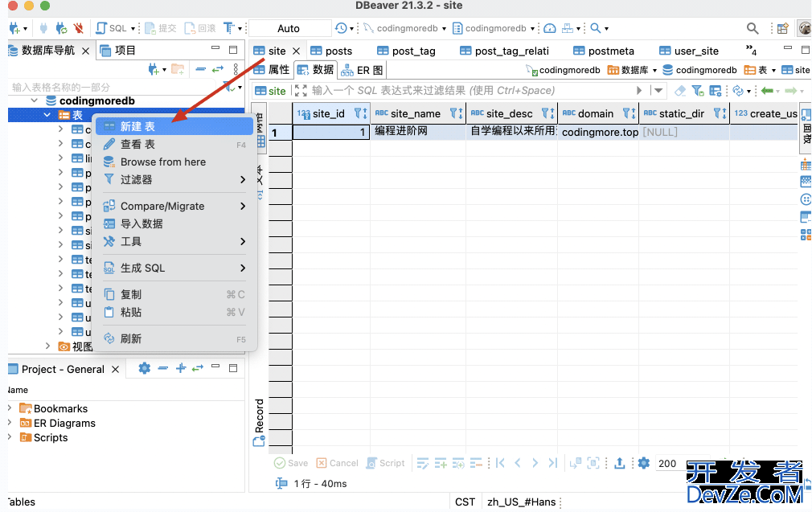Open Scripts folder in Project panel
The height and width of the screenshot is (512, 812).
pyautogui.click(x=44, y=437)
